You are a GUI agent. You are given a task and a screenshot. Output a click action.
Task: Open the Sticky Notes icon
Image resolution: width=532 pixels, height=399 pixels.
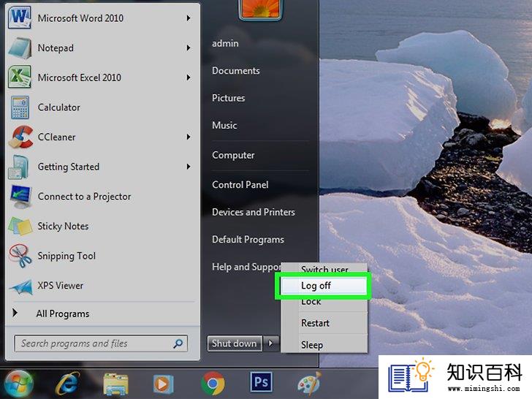[20, 226]
